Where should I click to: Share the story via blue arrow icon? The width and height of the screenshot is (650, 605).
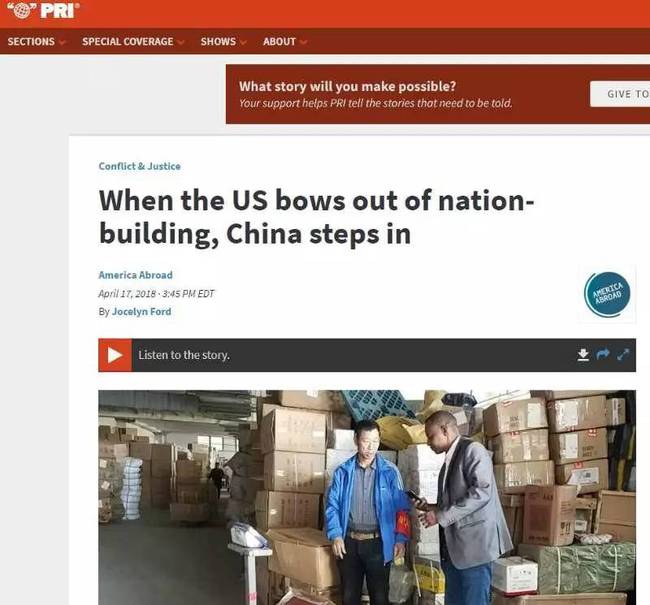603,355
